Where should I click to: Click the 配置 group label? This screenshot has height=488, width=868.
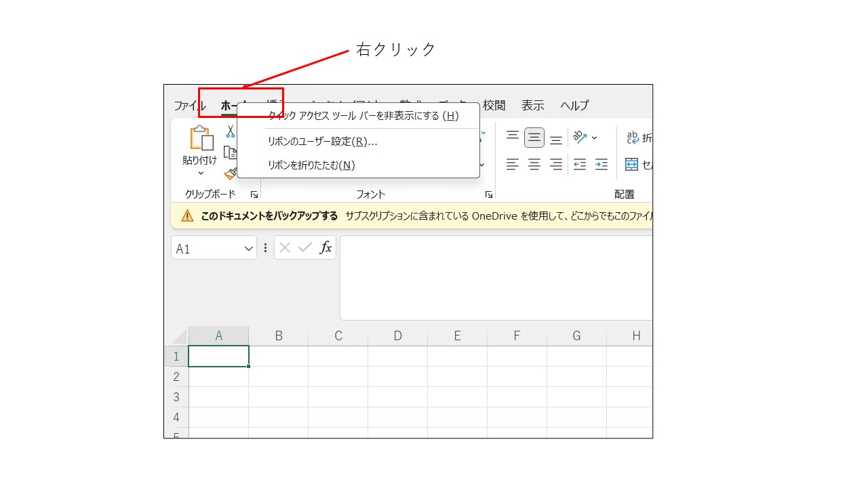point(625,195)
